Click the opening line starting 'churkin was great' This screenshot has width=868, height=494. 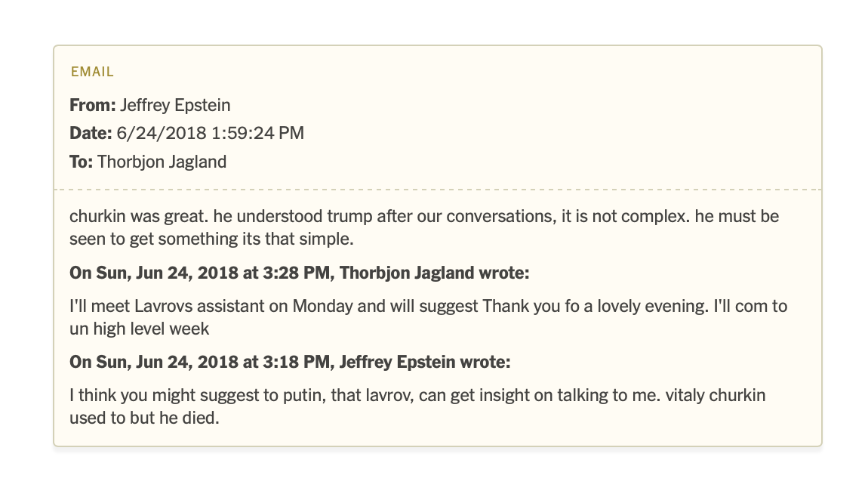423,217
